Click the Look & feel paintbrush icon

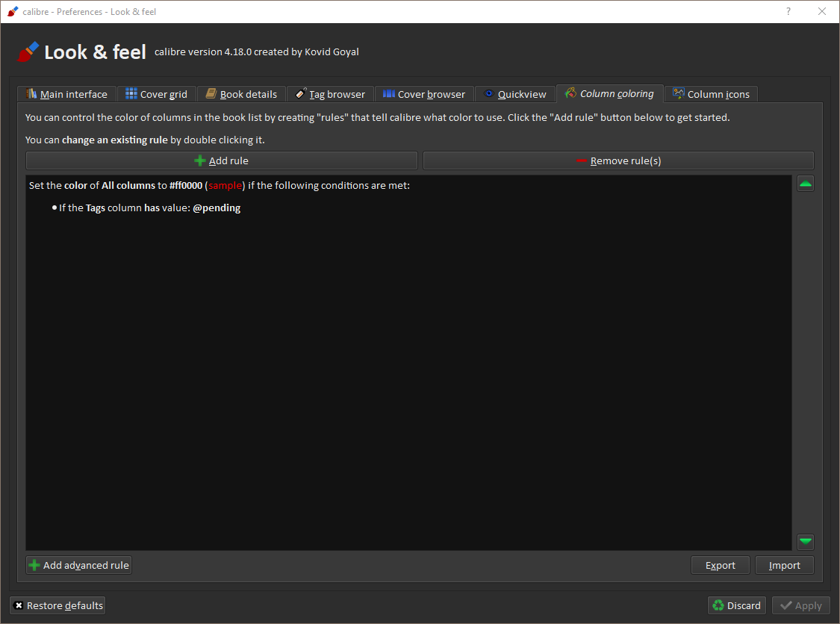click(28, 52)
